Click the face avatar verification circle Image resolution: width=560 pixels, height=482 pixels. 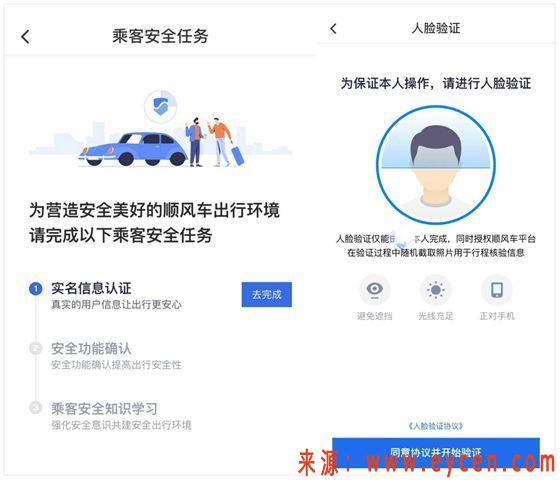tap(435, 165)
